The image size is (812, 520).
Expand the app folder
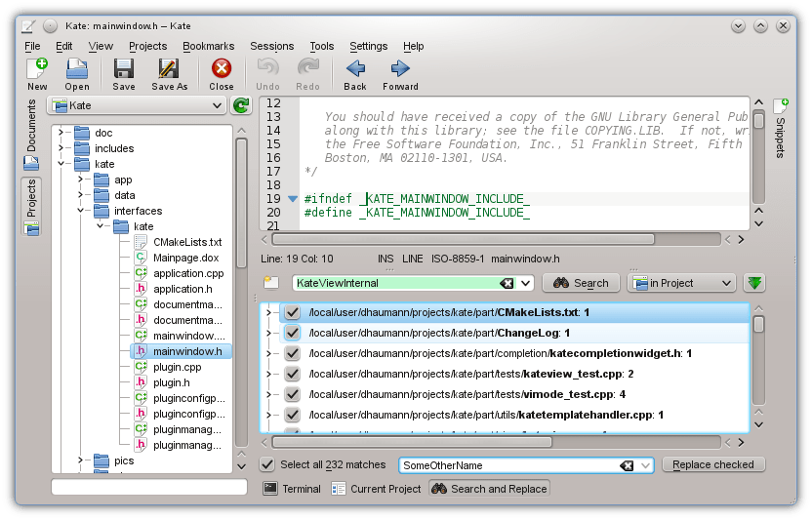[81, 180]
